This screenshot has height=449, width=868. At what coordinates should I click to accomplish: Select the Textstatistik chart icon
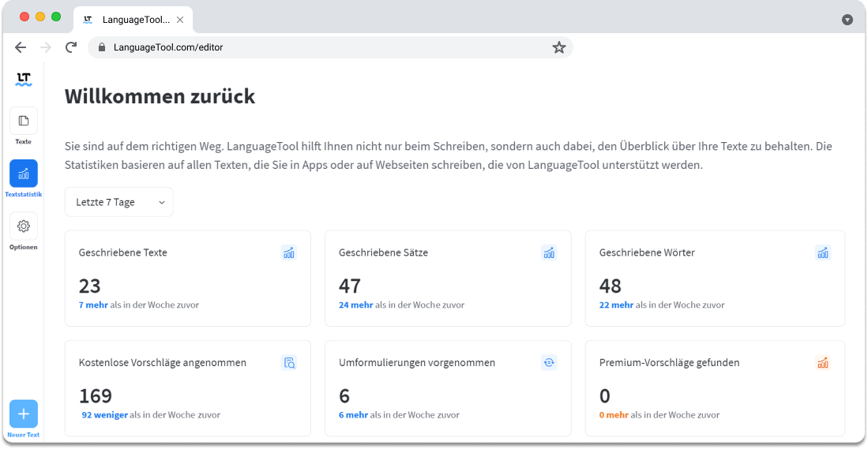point(23,174)
